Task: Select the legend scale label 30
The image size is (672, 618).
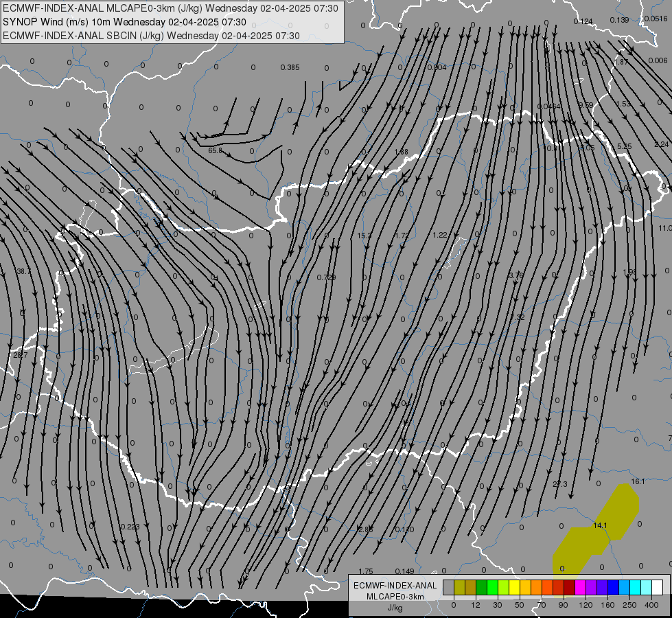Action: pyautogui.click(x=497, y=605)
